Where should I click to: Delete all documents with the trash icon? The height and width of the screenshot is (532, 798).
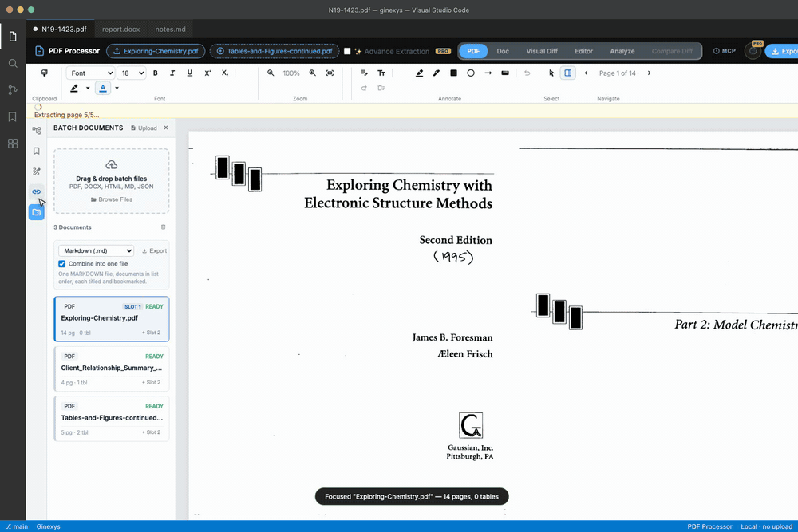[x=164, y=227]
